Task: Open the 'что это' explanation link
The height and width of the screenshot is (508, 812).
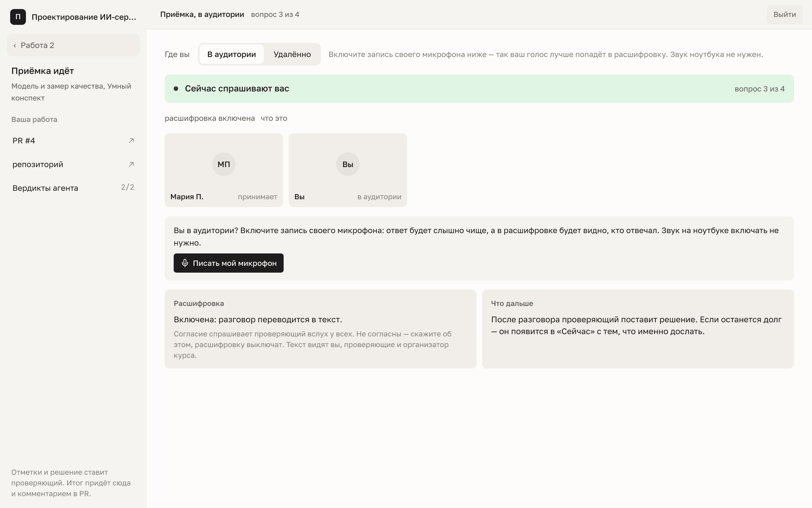Action: pyautogui.click(x=274, y=118)
